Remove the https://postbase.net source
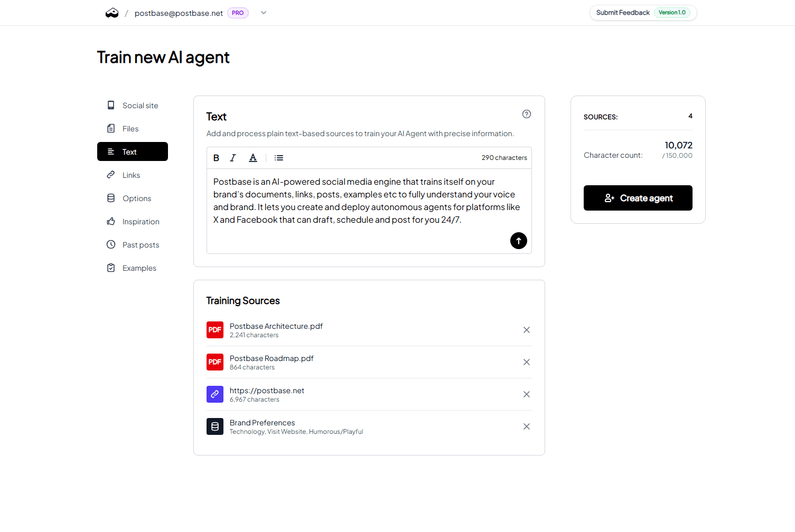 (527, 394)
